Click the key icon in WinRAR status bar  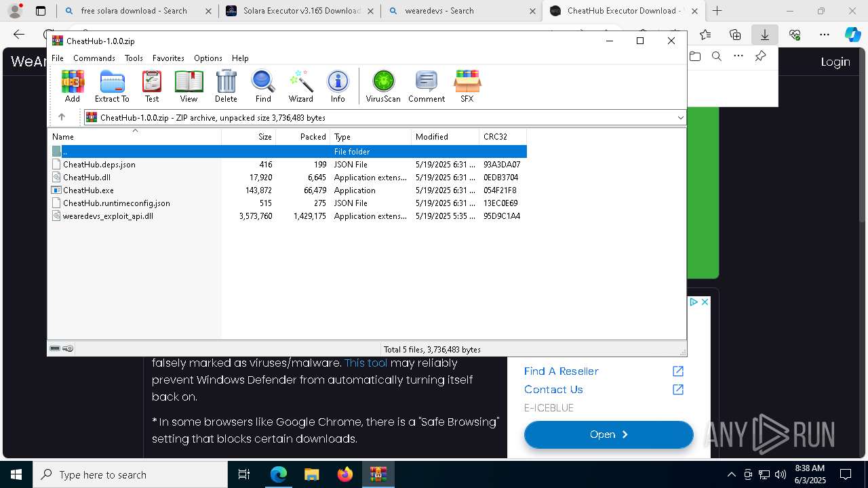click(68, 349)
